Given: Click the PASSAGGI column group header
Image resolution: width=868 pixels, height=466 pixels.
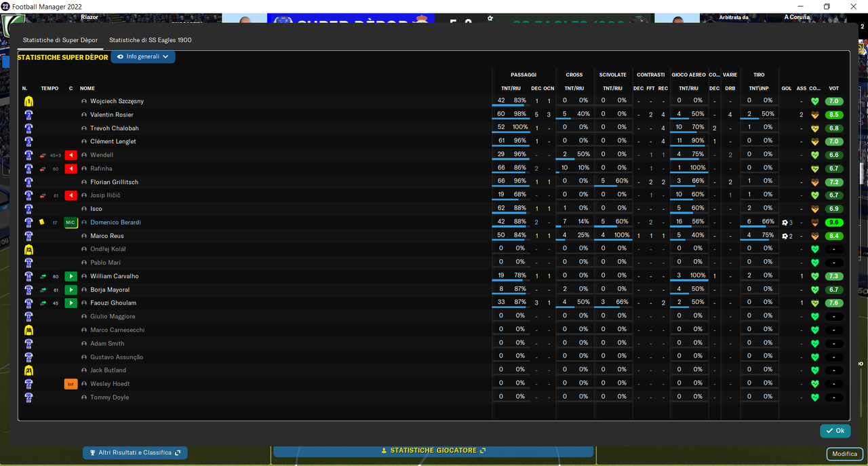Looking at the screenshot, I should point(524,75).
